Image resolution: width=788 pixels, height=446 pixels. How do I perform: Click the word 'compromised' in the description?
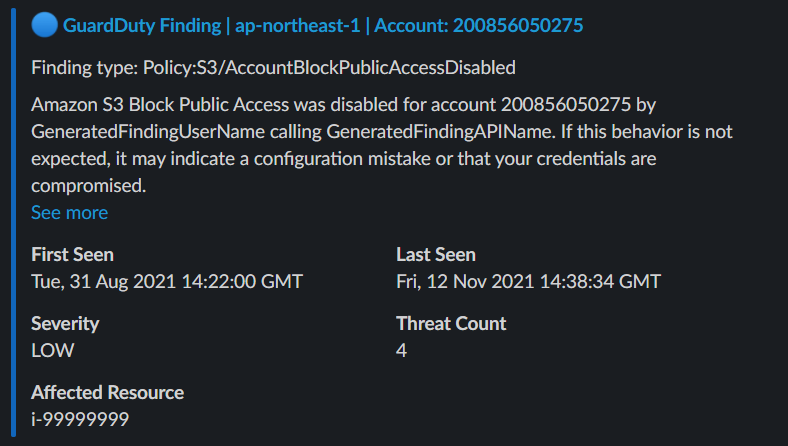89,185
